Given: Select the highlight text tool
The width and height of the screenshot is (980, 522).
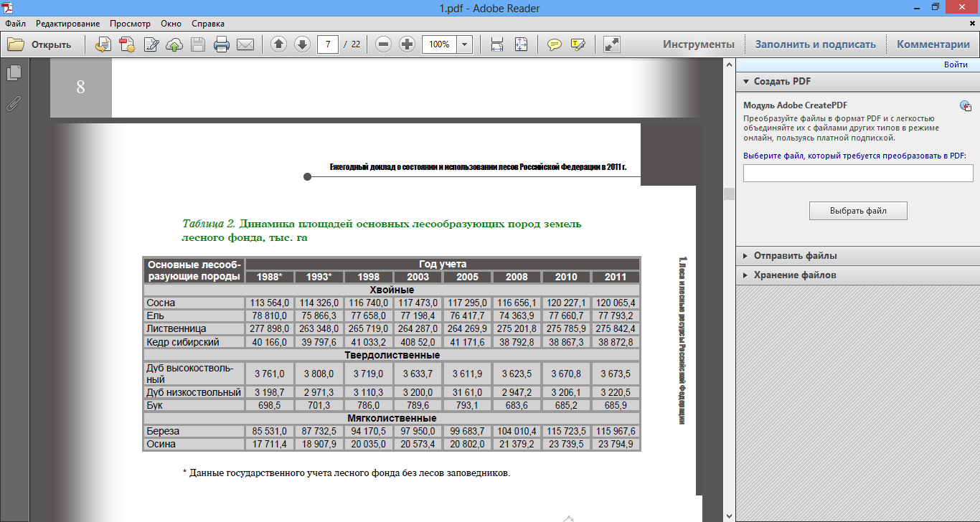Looking at the screenshot, I should pyautogui.click(x=578, y=44).
